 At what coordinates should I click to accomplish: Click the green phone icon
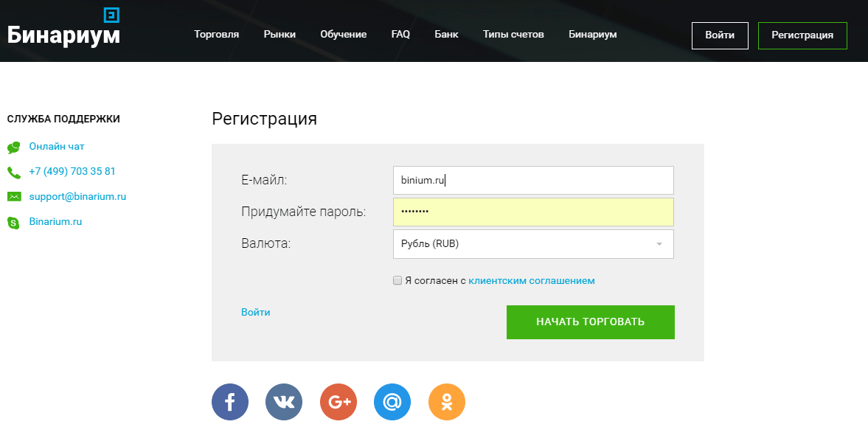[14, 173]
